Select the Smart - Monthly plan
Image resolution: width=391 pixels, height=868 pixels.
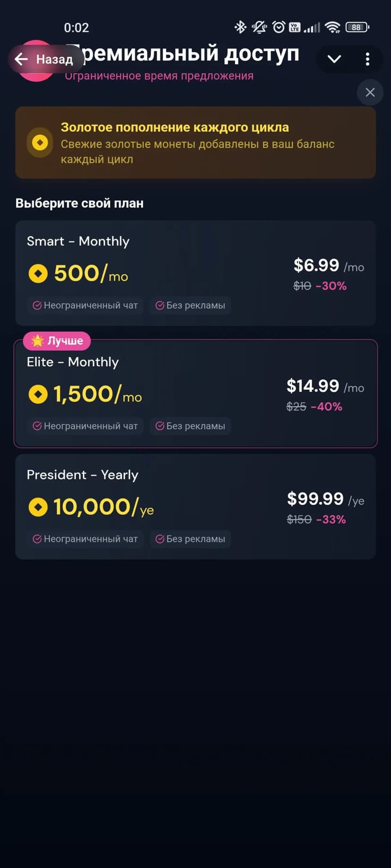(x=195, y=273)
